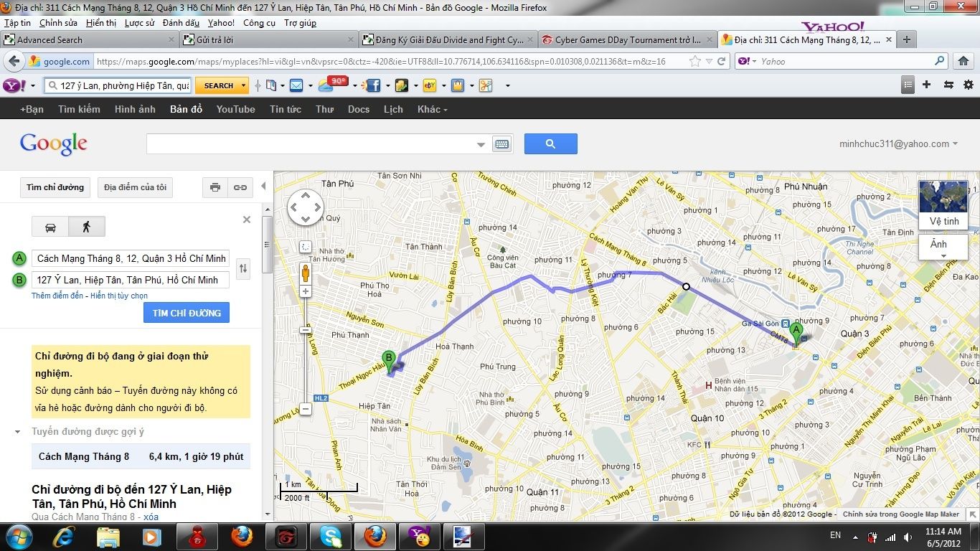
Task: Bookmark this page with star
Action: [694, 62]
